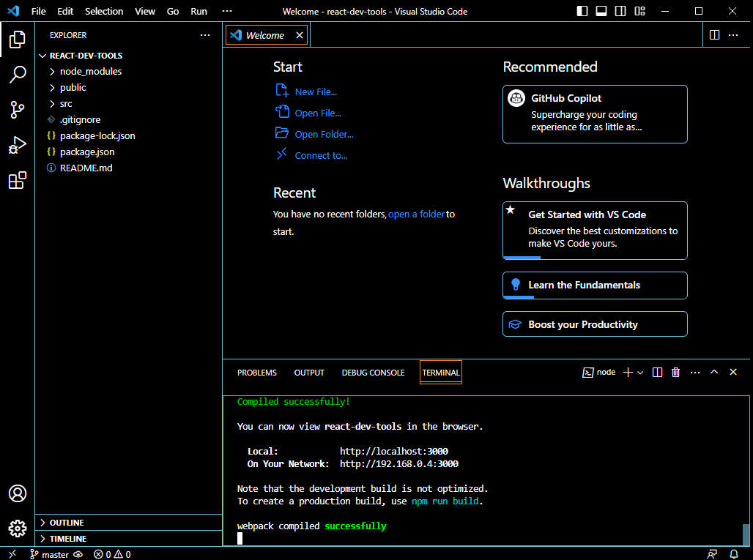
Task: Open the Extensions view
Action: pos(18,180)
